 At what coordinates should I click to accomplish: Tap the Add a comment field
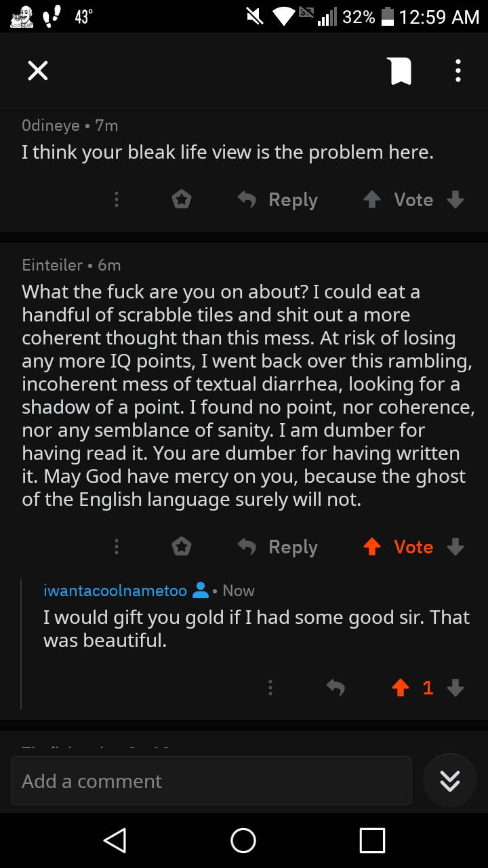tap(211, 781)
